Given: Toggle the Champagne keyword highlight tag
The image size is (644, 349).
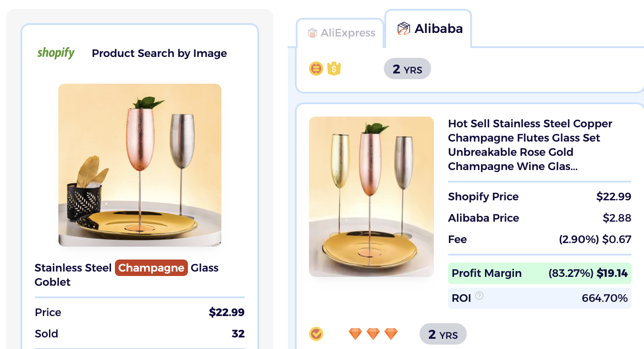Looking at the screenshot, I should pyautogui.click(x=151, y=268).
